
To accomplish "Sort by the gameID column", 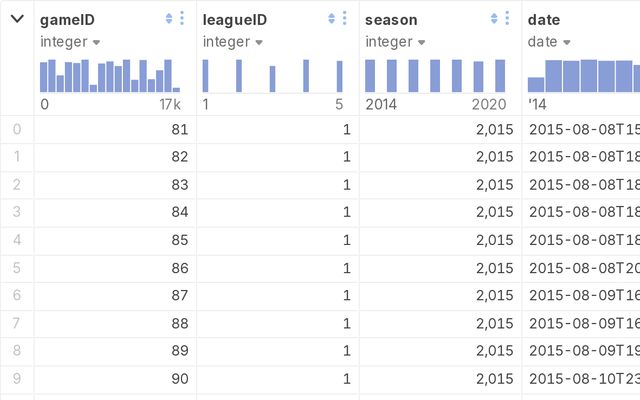I will coord(168,19).
